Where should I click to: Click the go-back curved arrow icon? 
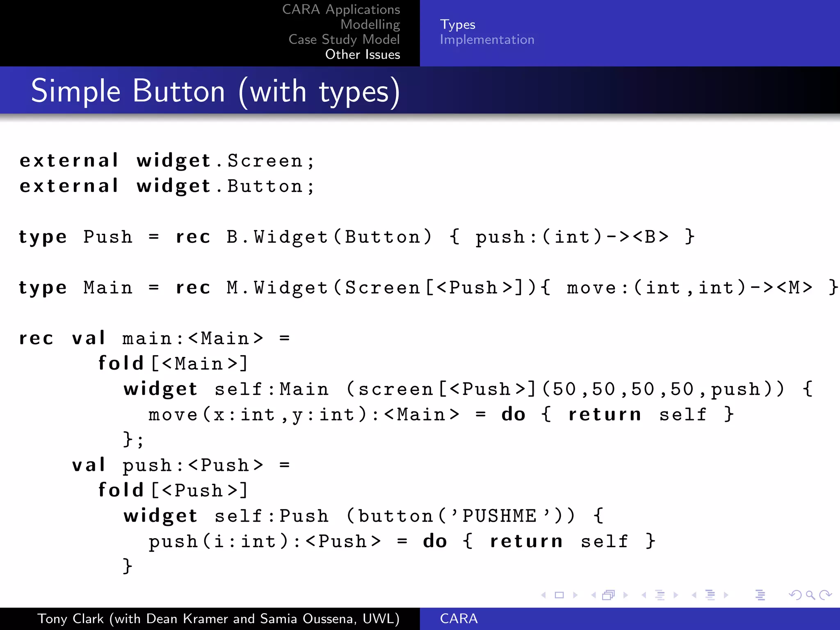click(x=795, y=595)
